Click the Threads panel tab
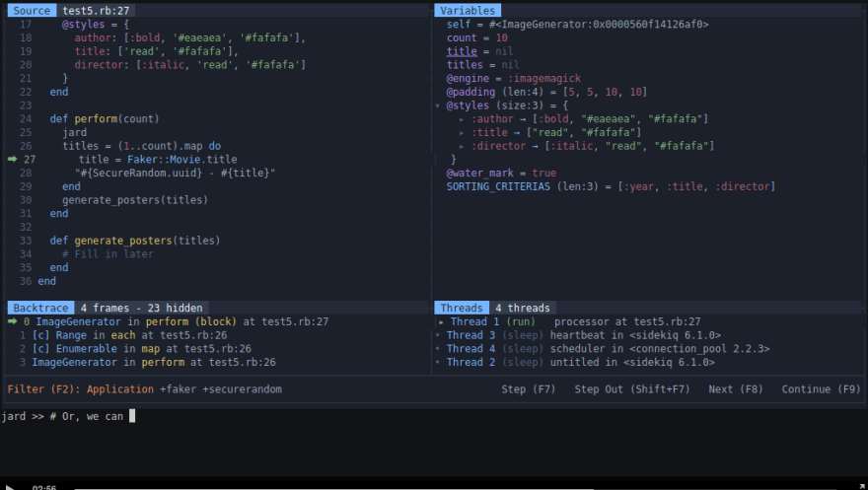The image size is (868, 490). pyautogui.click(x=462, y=308)
